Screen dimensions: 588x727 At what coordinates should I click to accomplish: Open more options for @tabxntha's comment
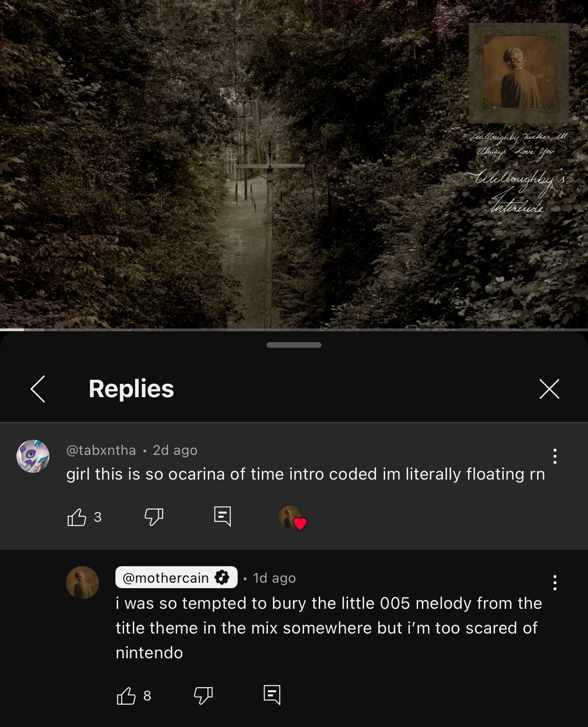555,456
